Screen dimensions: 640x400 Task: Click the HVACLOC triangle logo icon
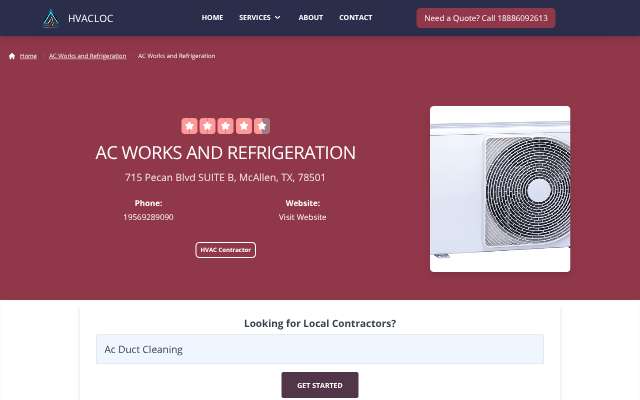[51, 18]
